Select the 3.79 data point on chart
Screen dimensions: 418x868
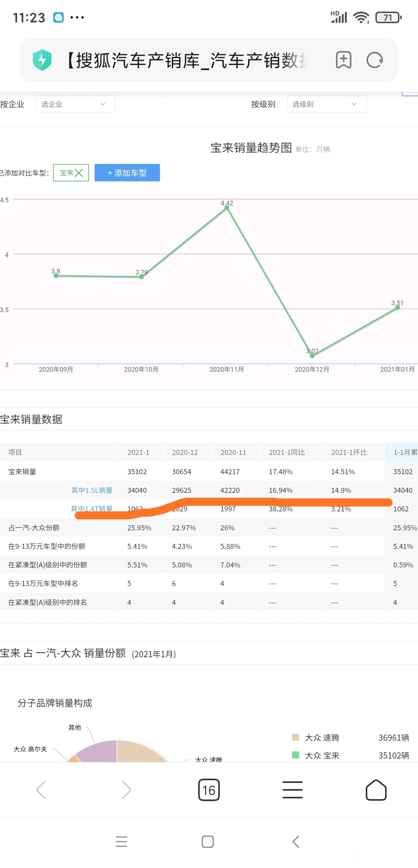[x=141, y=277]
